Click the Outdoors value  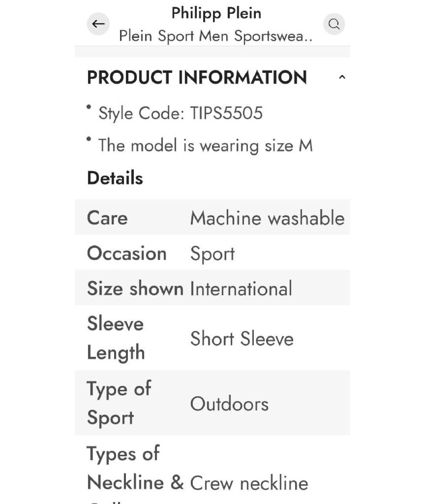point(229,404)
